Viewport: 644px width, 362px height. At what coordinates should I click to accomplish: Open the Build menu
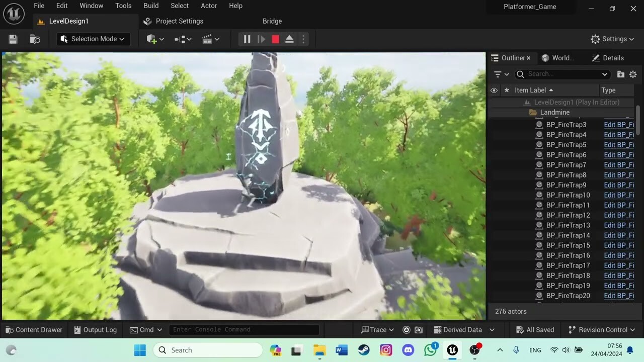point(150,6)
